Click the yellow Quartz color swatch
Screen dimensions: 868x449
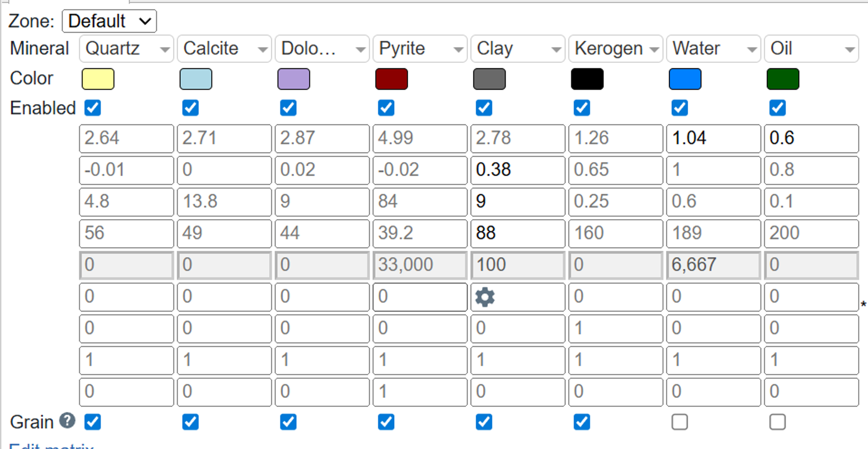coord(97,79)
